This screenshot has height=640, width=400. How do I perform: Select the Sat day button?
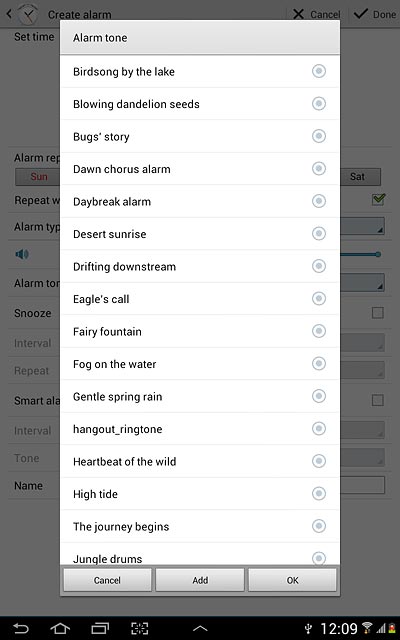(x=360, y=177)
